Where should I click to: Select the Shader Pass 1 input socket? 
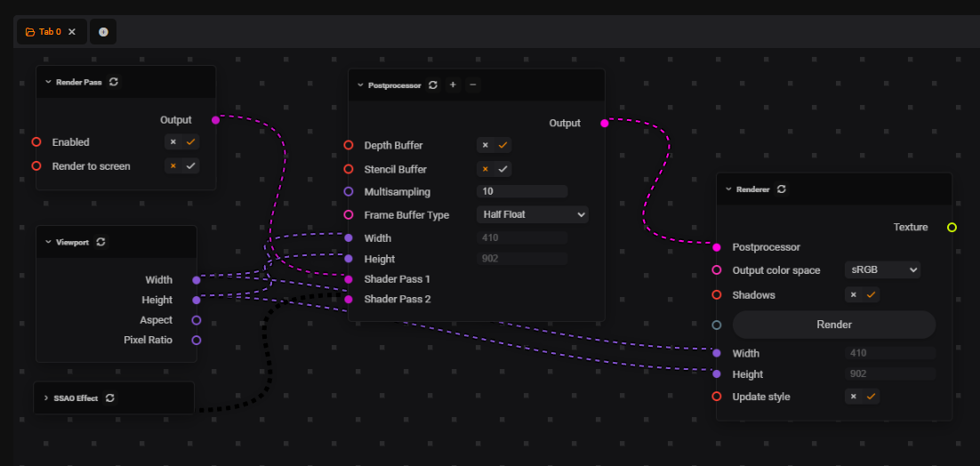coord(349,278)
